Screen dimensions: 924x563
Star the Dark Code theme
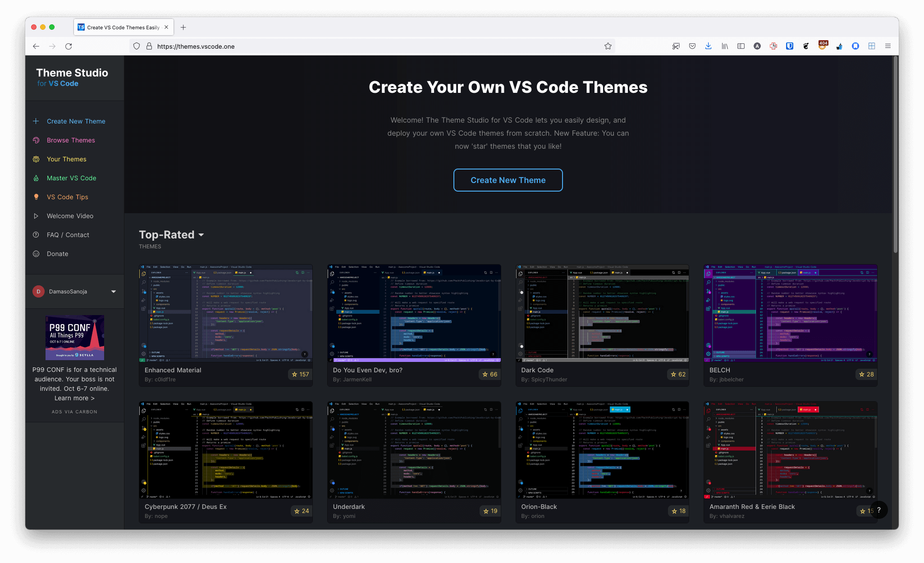[x=678, y=374]
